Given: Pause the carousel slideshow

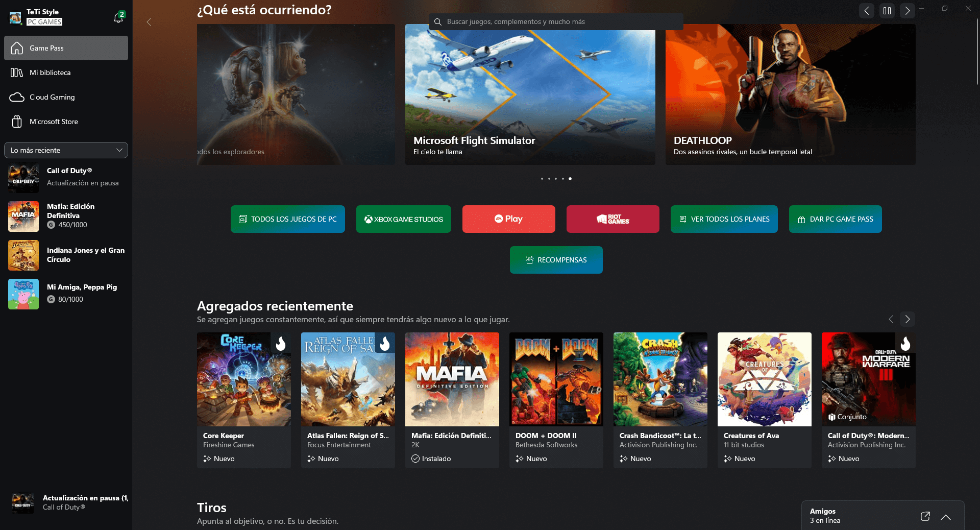Looking at the screenshot, I should pos(887,11).
